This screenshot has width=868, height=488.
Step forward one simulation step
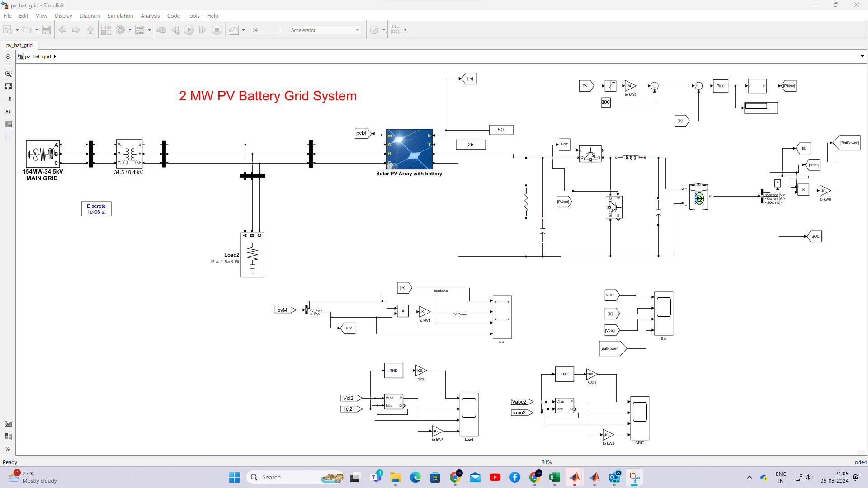203,30
